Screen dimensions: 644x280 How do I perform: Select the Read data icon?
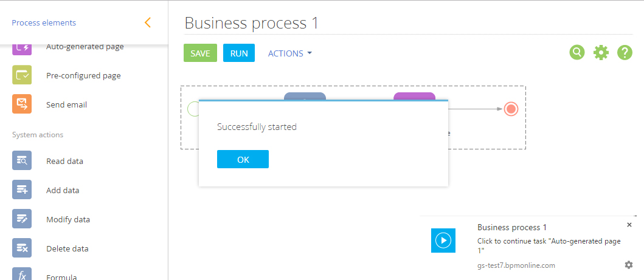tap(22, 161)
